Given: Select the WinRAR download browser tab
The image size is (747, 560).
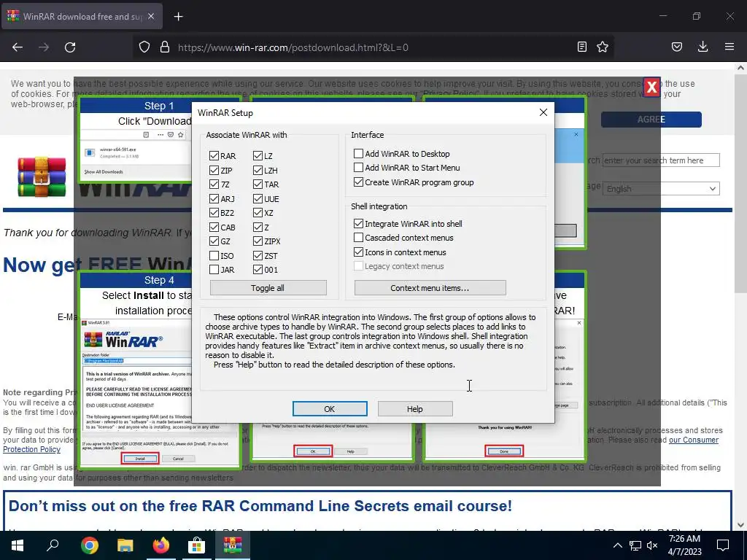Looking at the screenshot, I should click(82, 17).
